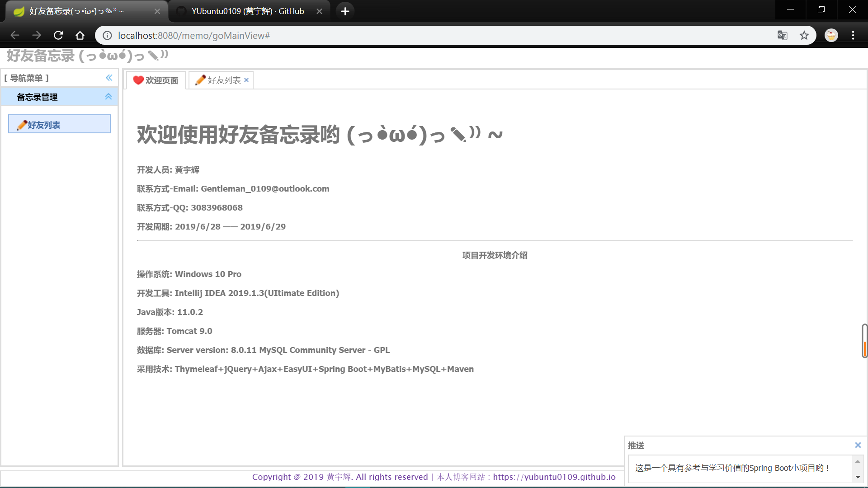Open 好友列表 in the sidebar menu
This screenshot has width=868, height=488.
(59, 124)
